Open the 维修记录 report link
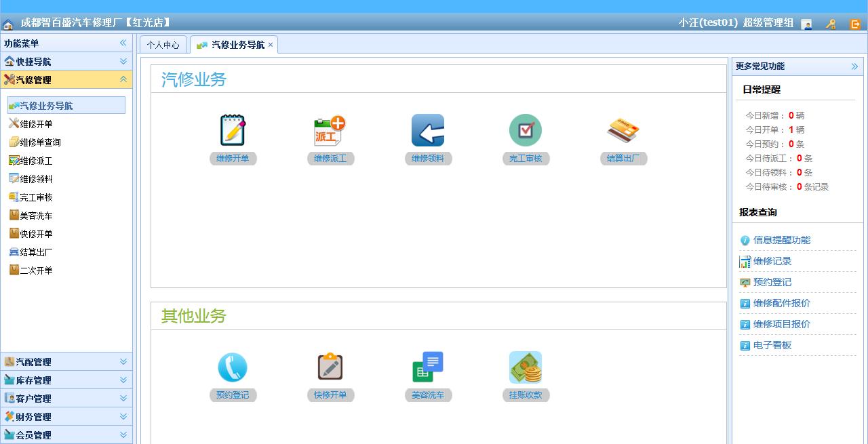Screen dimensions: 868x444 pyautogui.click(x=772, y=261)
